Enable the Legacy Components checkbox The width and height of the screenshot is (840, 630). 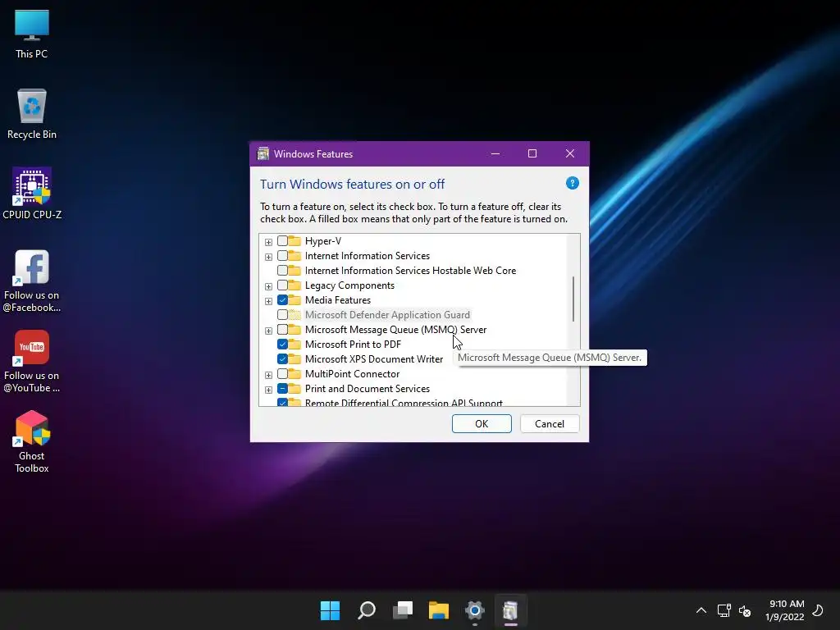282,285
